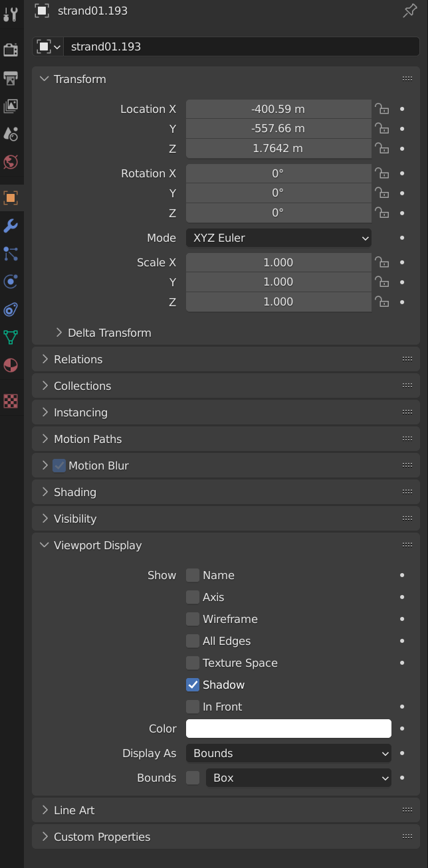
Task: Expand the Motion Blur panel arrow
Action: (45, 466)
